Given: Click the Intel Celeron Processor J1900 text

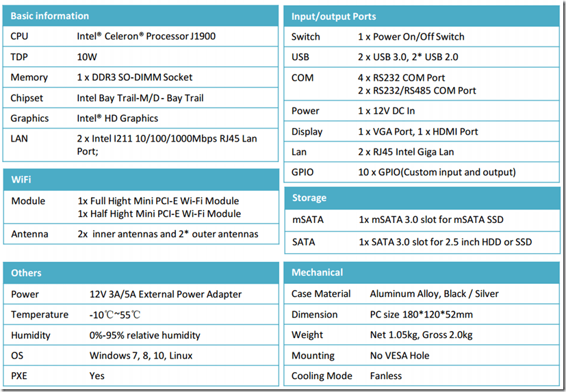Looking at the screenshot, I should pos(146,36).
